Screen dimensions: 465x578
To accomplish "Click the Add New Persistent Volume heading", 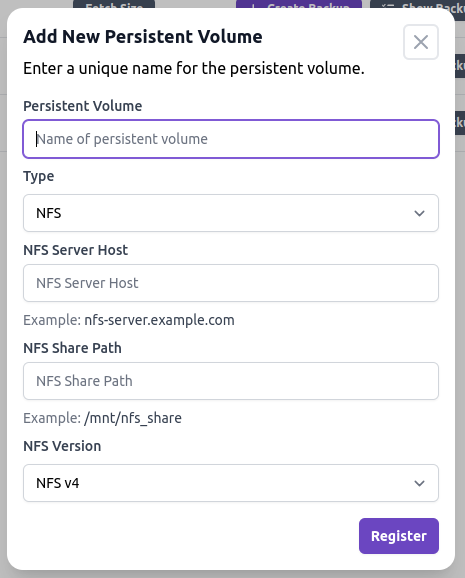I will click(143, 37).
